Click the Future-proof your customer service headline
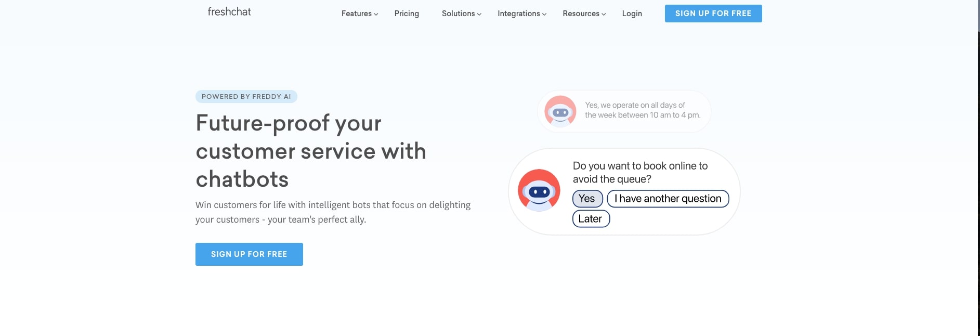The image size is (980, 336). coord(311,151)
